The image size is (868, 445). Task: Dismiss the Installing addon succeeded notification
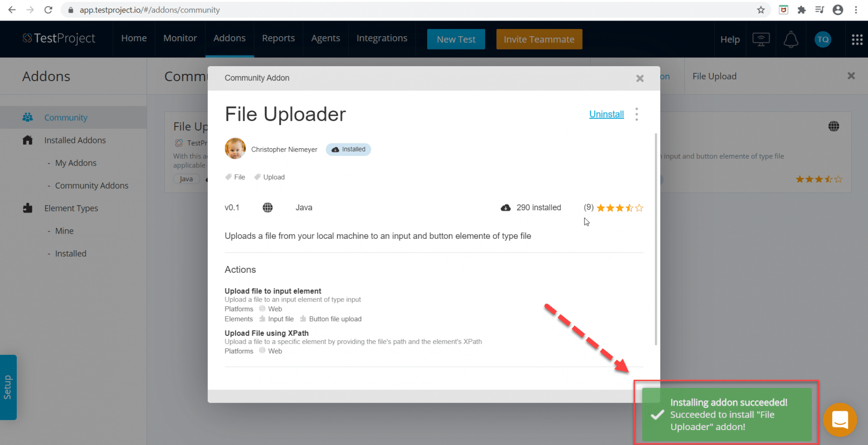[727, 415]
